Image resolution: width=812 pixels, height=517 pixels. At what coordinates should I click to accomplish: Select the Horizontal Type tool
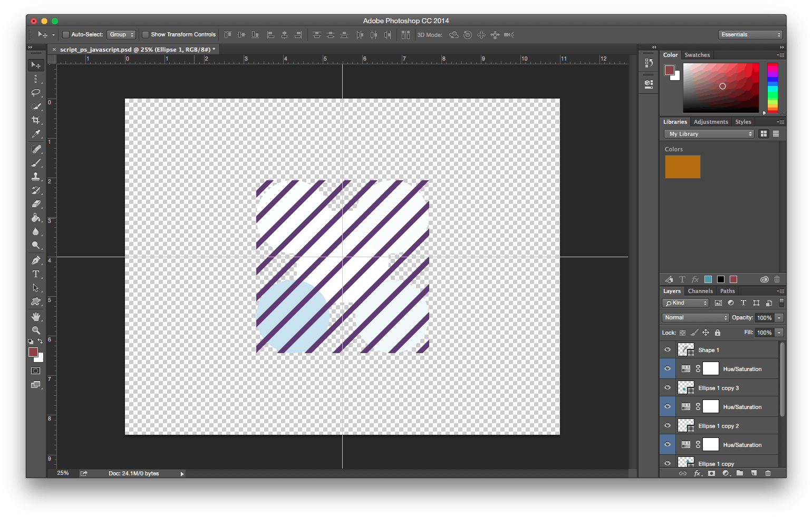[36, 274]
